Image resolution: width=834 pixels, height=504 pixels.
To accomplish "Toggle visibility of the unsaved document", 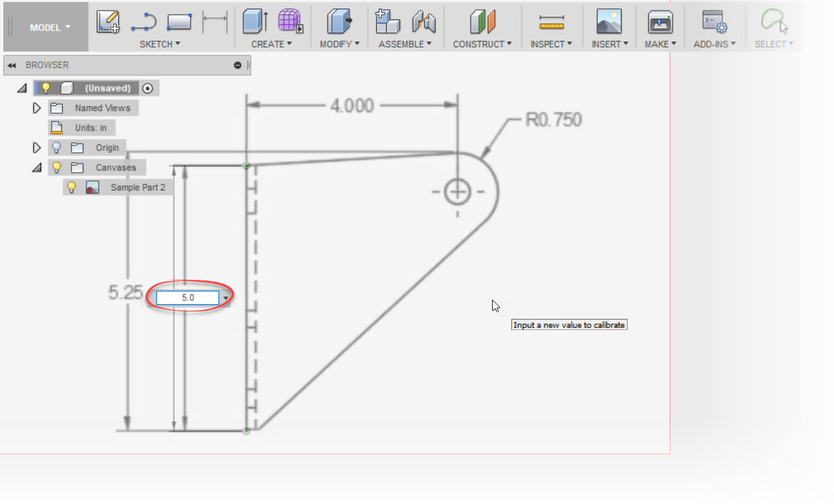I will (x=45, y=87).
